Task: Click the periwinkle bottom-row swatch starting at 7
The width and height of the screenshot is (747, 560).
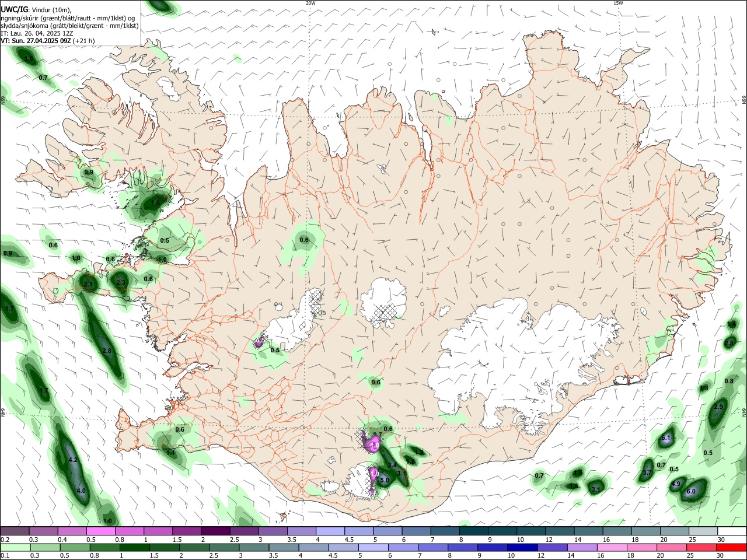Action: [433, 548]
